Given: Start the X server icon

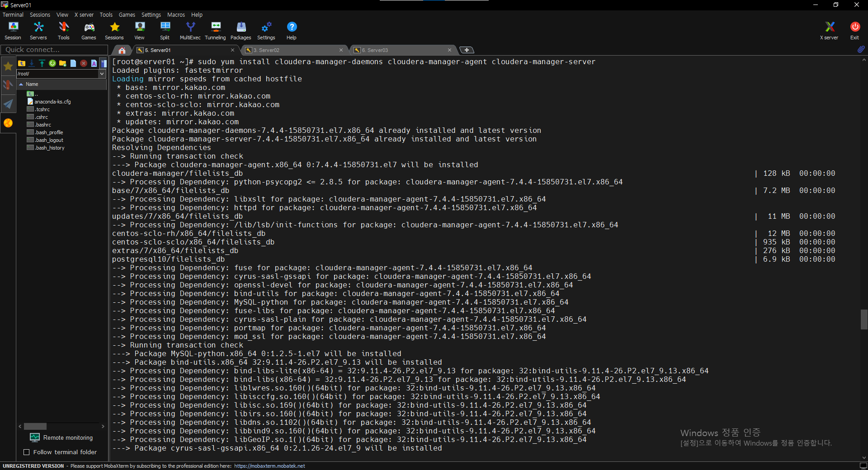Looking at the screenshot, I should (x=830, y=31).
